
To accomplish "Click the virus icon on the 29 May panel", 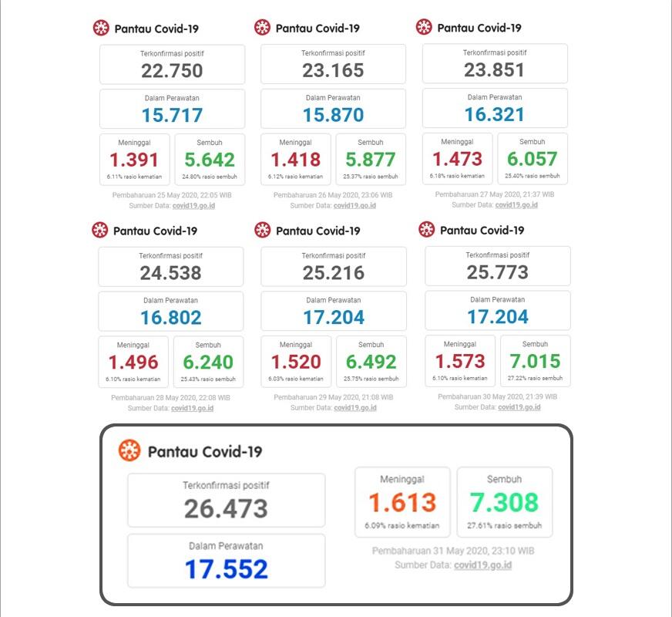I will coord(262,230).
